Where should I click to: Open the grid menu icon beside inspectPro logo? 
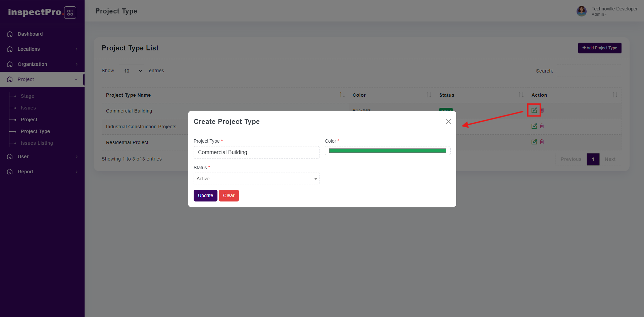click(x=70, y=13)
